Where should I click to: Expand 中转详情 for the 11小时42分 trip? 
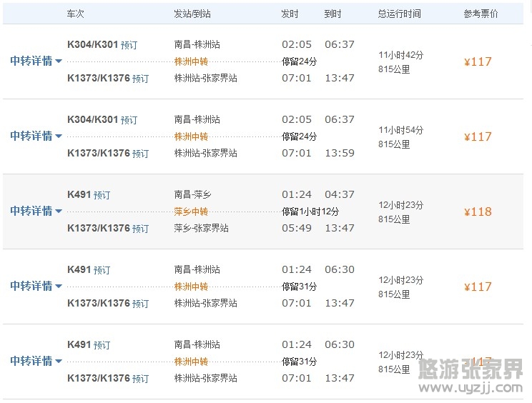36,61
